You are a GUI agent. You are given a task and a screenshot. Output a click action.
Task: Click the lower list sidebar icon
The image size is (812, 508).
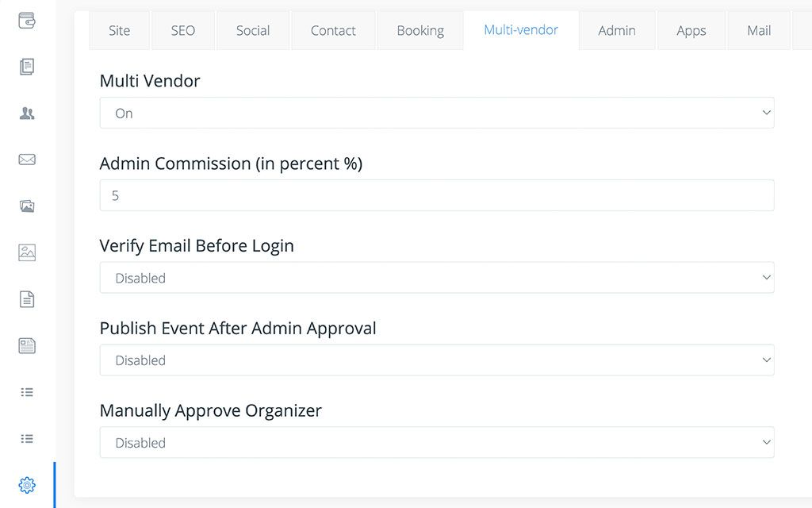pos(26,438)
